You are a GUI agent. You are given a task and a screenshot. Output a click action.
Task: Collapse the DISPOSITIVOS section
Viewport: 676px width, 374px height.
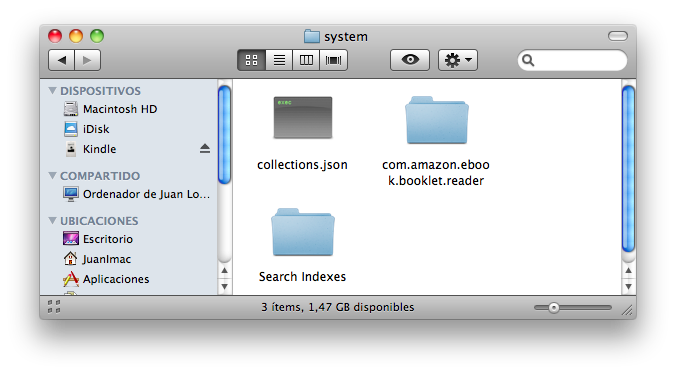coord(53,90)
